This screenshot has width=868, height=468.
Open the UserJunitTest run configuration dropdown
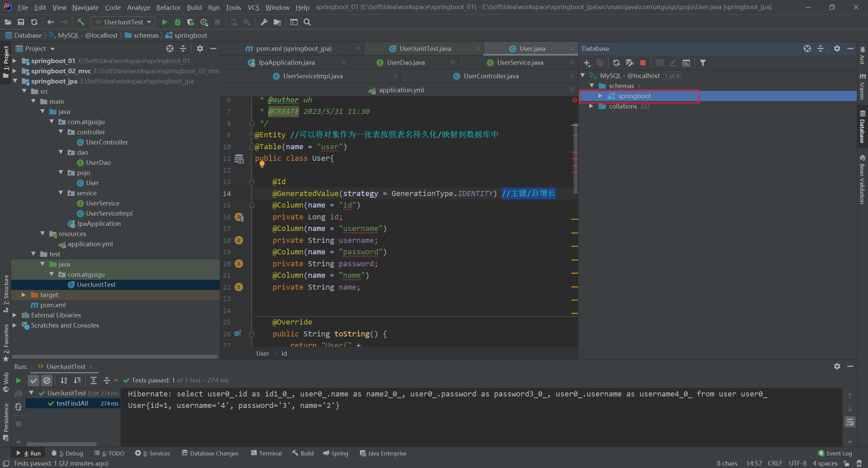click(x=123, y=22)
